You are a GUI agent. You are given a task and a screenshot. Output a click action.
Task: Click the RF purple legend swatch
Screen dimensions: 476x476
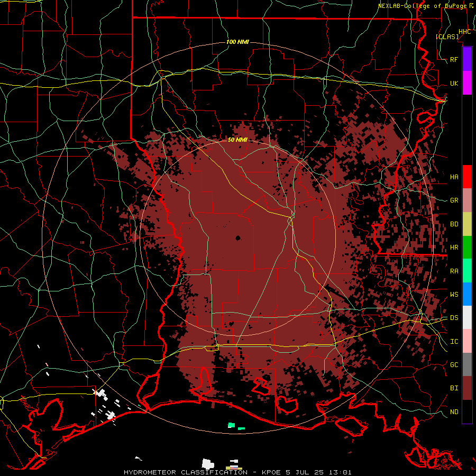tap(467, 59)
